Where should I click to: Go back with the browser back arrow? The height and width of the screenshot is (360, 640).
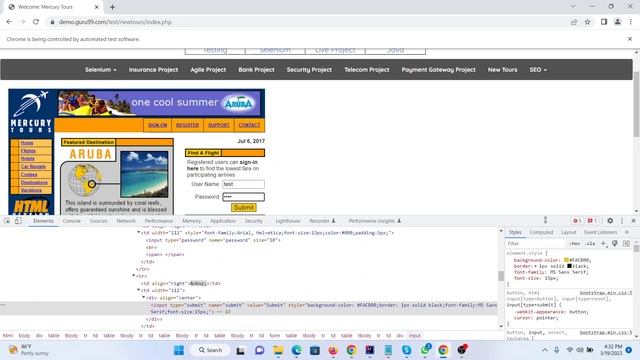(x=9, y=22)
